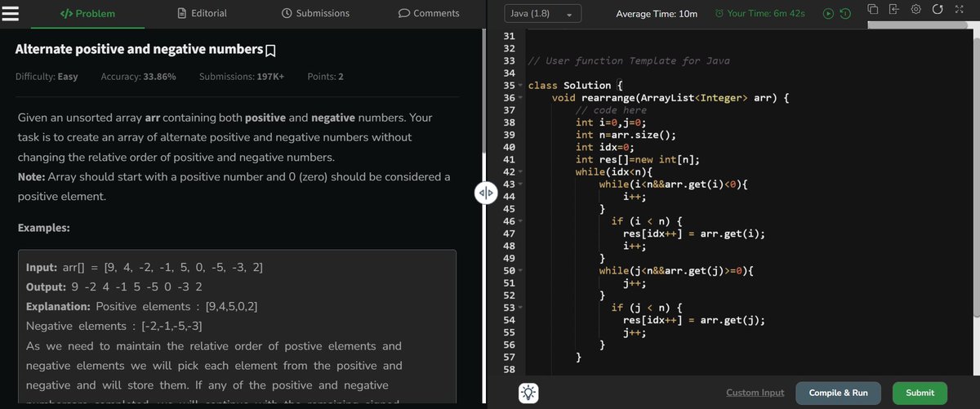Collapse code fold arrow at line 50
980x409 pixels.
520,271
